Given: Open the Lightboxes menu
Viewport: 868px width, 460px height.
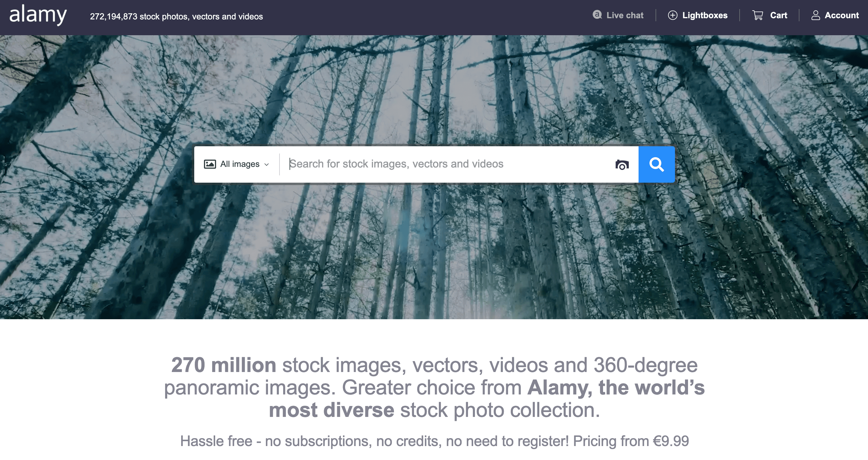Looking at the screenshot, I should pyautogui.click(x=705, y=15).
